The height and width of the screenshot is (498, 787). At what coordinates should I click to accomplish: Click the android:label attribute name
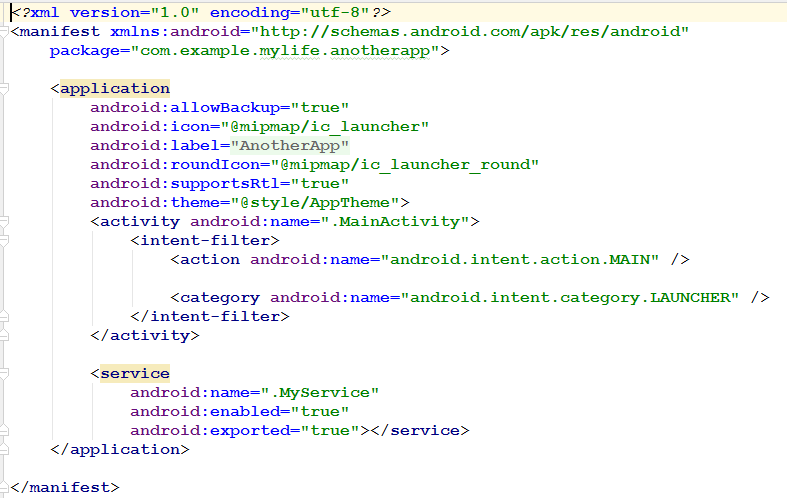(155, 146)
